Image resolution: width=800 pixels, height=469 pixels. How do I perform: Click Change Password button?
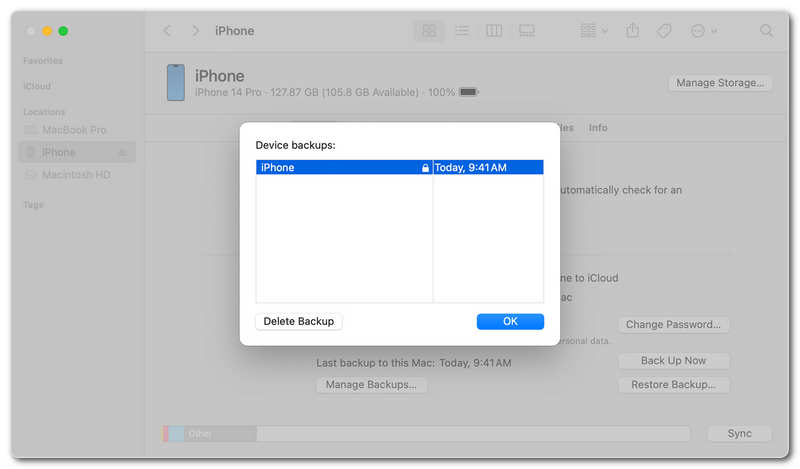tap(673, 325)
